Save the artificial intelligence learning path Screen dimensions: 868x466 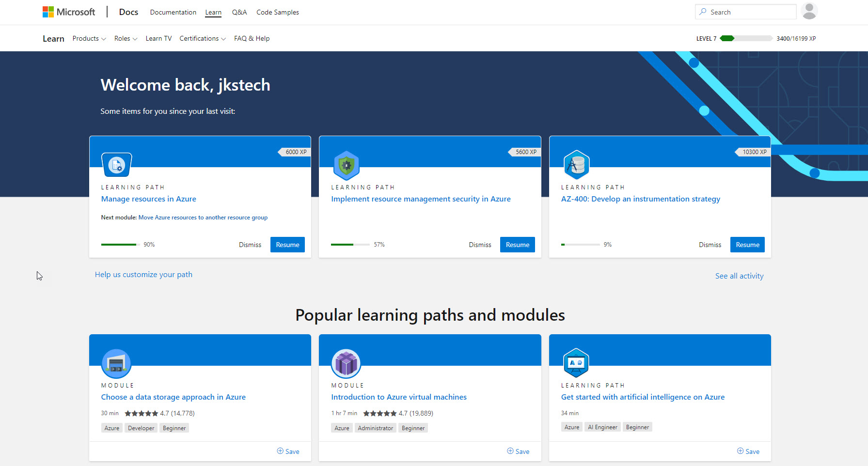coord(748,451)
